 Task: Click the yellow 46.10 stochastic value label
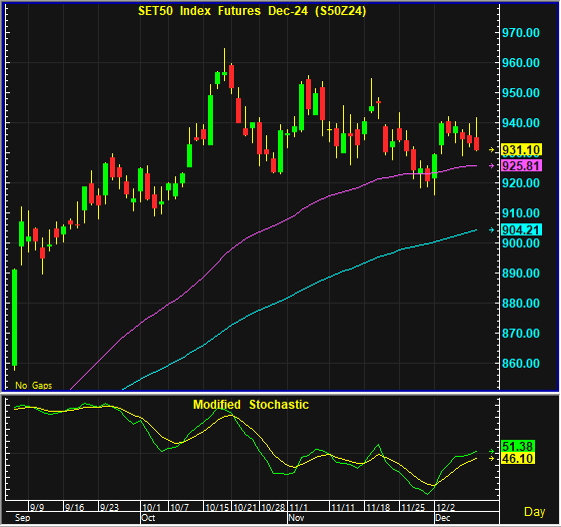point(518,458)
